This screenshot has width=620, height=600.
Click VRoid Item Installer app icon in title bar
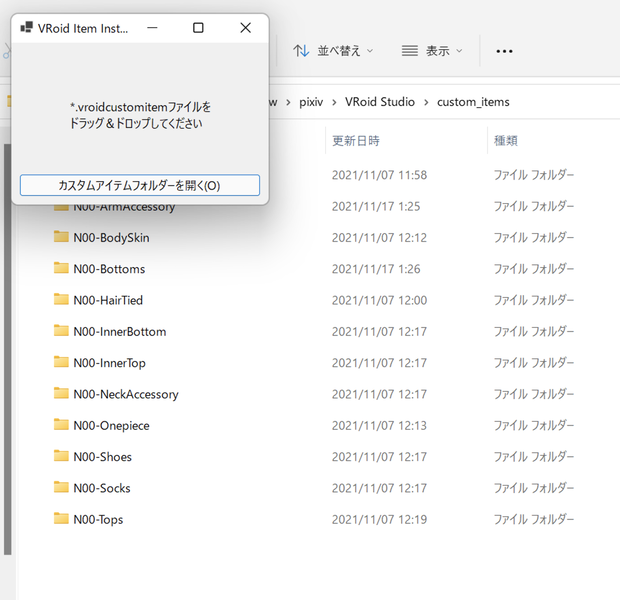point(26,28)
